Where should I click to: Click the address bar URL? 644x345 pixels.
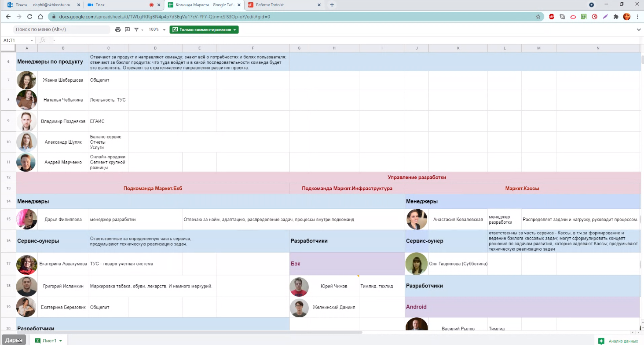click(165, 17)
